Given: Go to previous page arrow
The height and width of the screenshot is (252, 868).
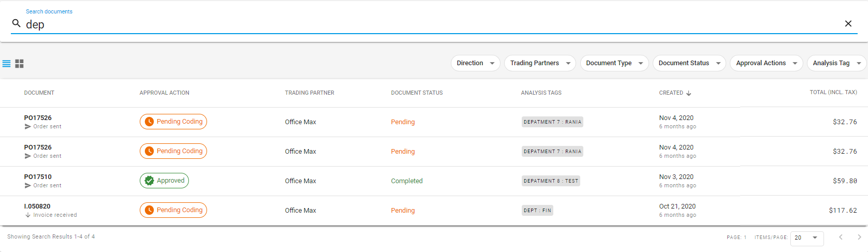Looking at the screenshot, I should coord(841,237).
